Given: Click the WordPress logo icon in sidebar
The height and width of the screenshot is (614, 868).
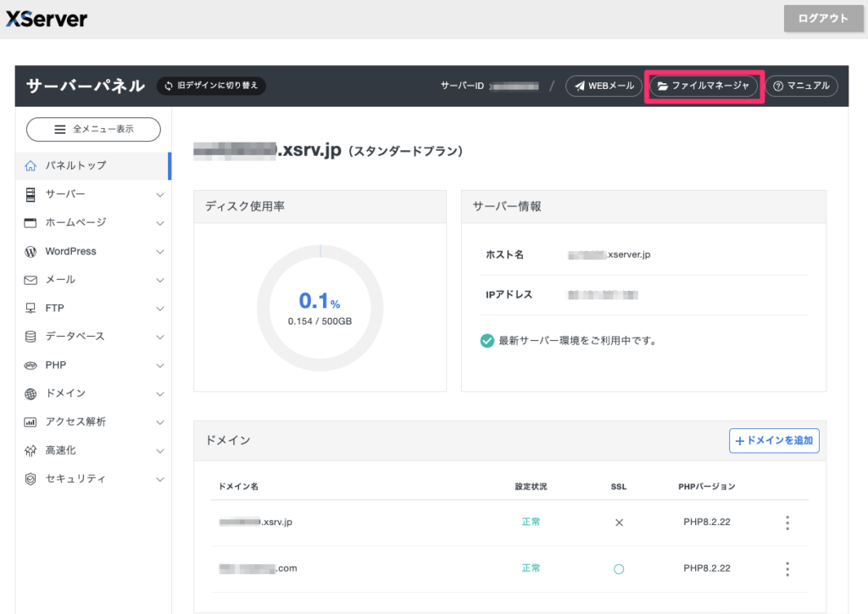Looking at the screenshot, I should [31, 251].
